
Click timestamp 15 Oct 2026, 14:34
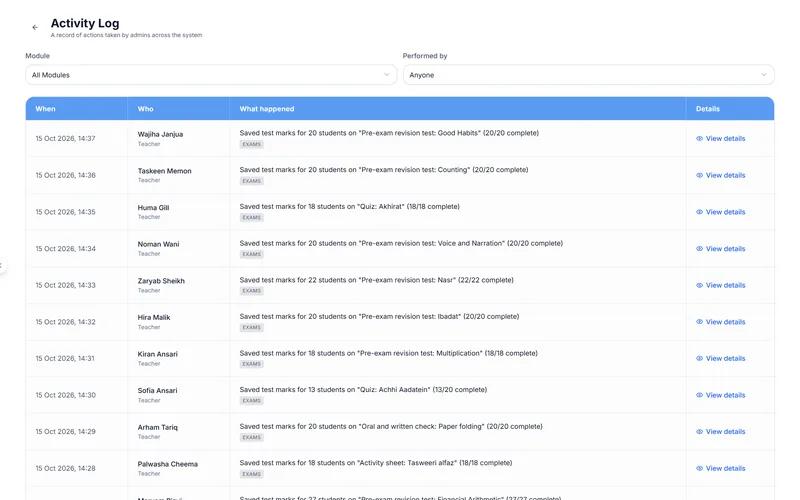(x=65, y=248)
